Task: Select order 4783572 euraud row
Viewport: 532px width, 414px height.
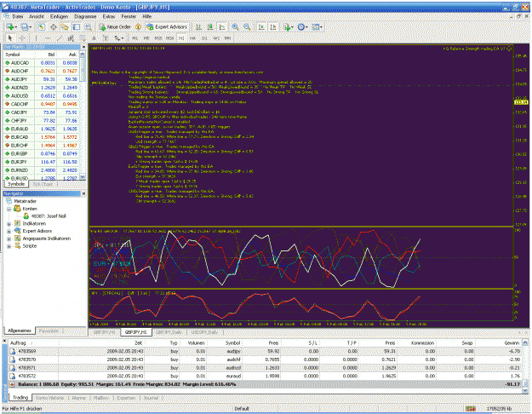Action: [266, 376]
